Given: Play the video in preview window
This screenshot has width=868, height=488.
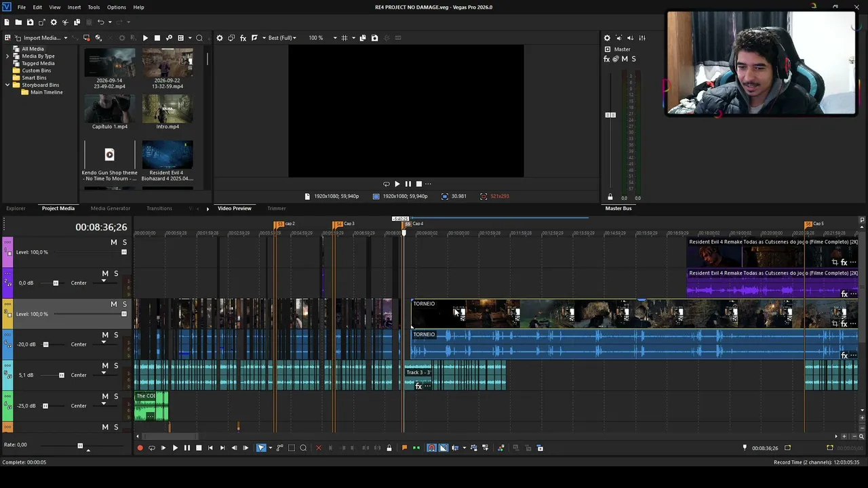Looking at the screenshot, I should pyautogui.click(x=397, y=184).
